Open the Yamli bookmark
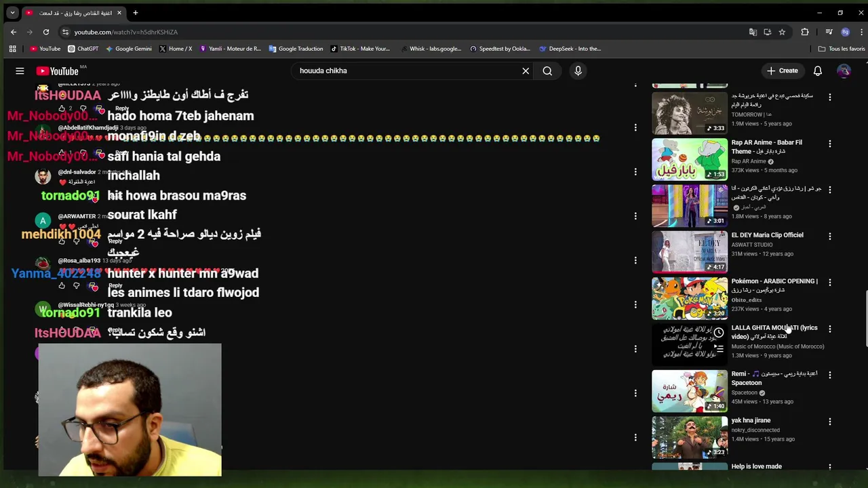 (229, 49)
